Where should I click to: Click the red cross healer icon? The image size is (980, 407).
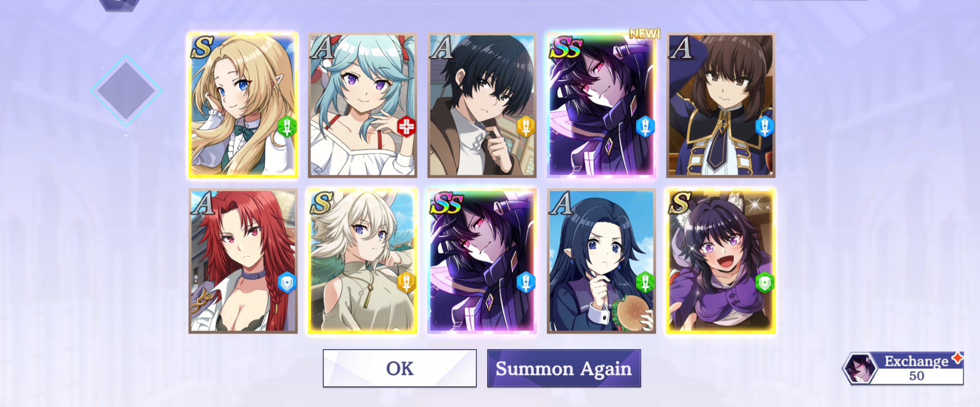click(406, 127)
